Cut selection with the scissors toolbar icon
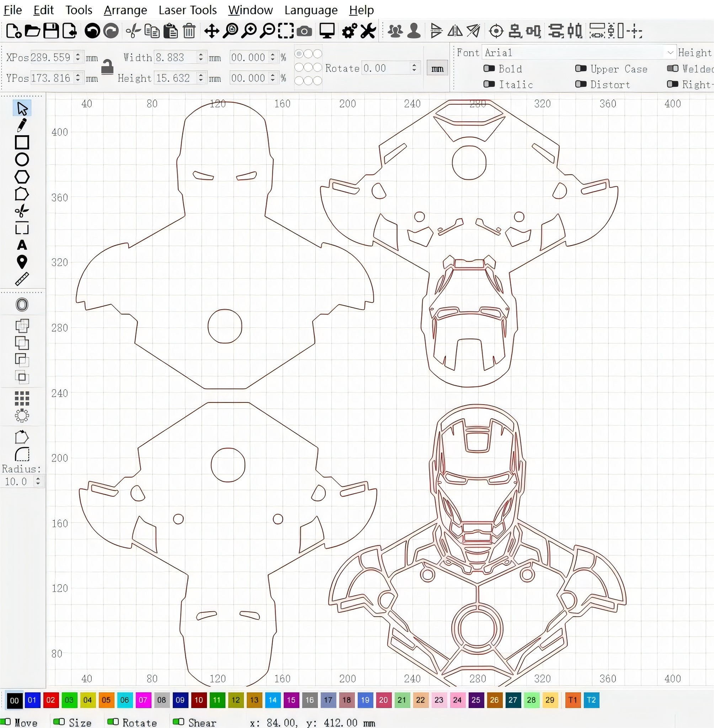The width and height of the screenshot is (714, 728). [133, 31]
